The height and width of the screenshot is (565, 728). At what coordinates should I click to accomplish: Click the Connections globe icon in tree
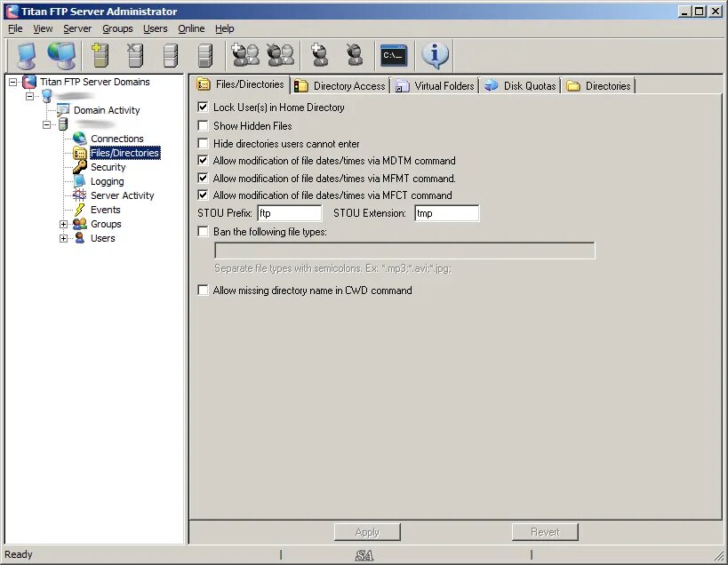[x=80, y=139]
